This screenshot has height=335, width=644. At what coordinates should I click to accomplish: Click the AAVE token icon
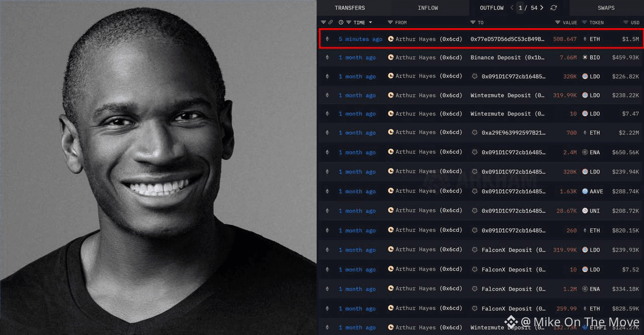pos(585,191)
